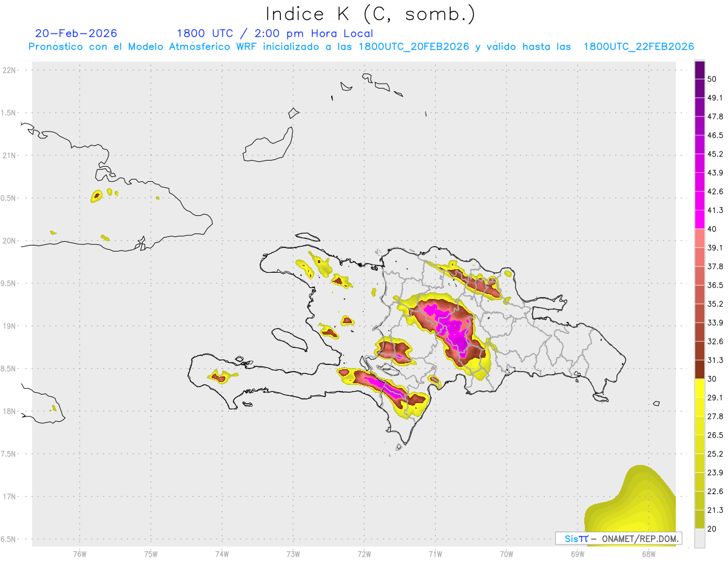728x562 pixels.
Task: Click the "21N" latitude label
Action: (x=10, y=155)
